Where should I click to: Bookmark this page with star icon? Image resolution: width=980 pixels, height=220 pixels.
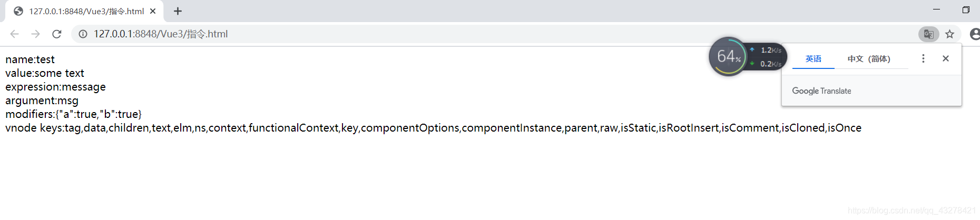pos(949,34)
